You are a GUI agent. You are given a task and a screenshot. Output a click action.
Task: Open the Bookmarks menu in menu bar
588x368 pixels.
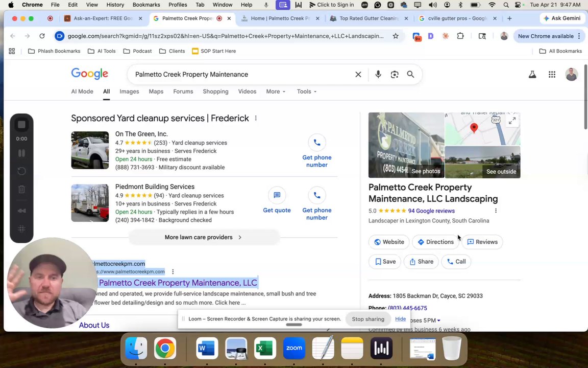[146, 5]
